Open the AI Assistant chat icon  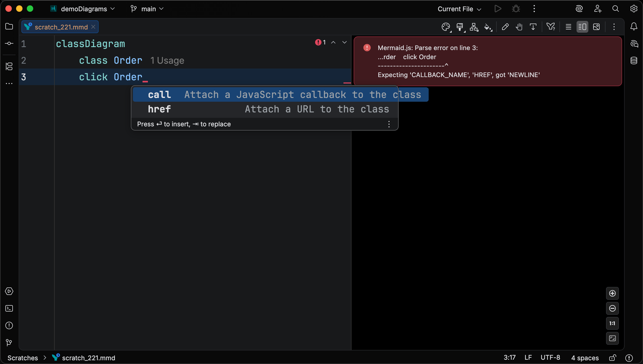pos(634,44)
